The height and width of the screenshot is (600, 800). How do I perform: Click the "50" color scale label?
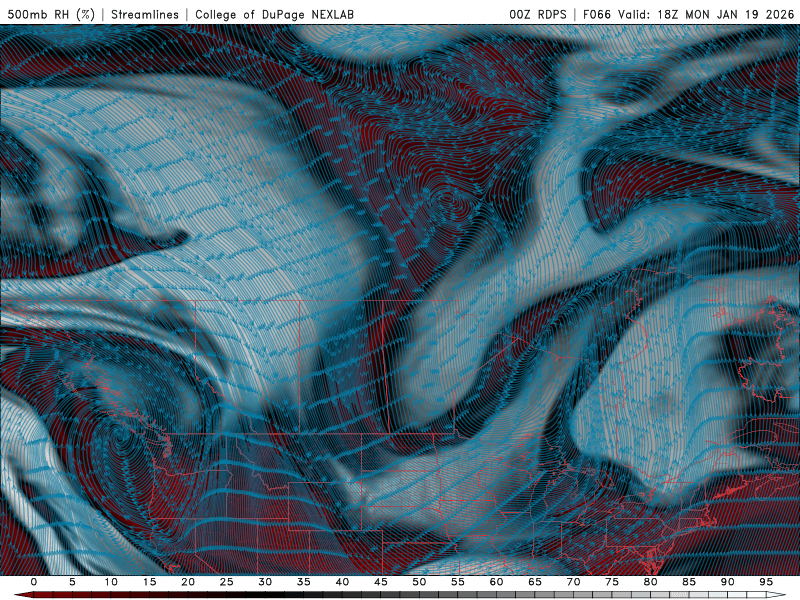click(419, 582)
